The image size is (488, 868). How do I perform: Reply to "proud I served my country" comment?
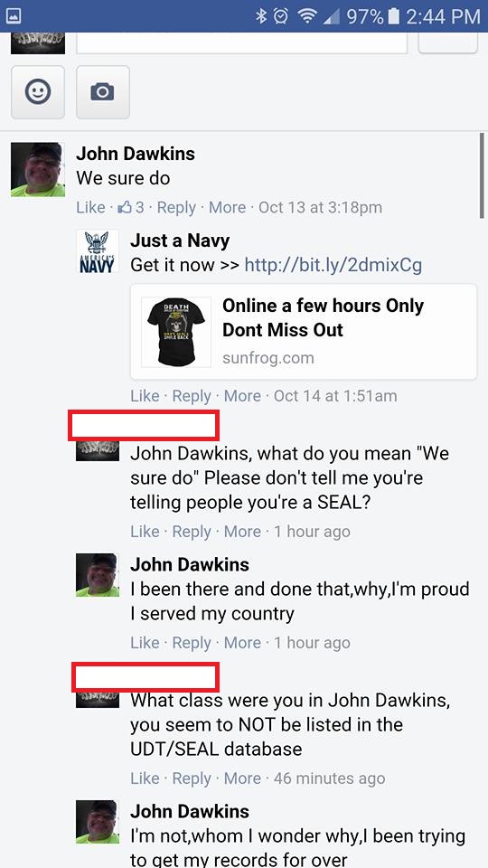tap(192, 643)
